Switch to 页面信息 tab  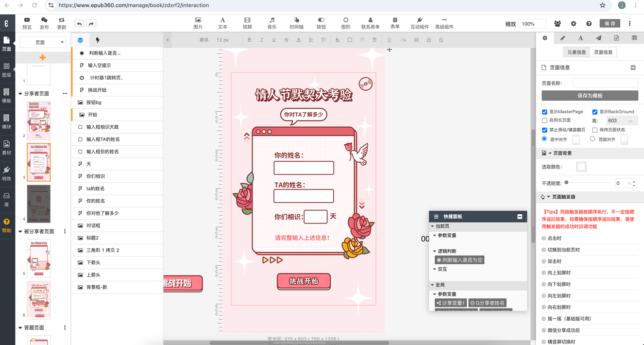point(603,52)
